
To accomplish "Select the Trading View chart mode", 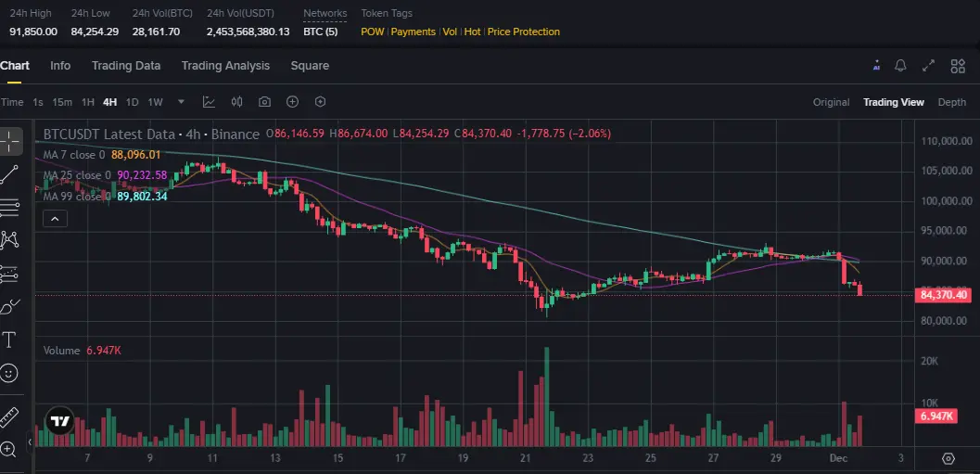I will (893, 102).
